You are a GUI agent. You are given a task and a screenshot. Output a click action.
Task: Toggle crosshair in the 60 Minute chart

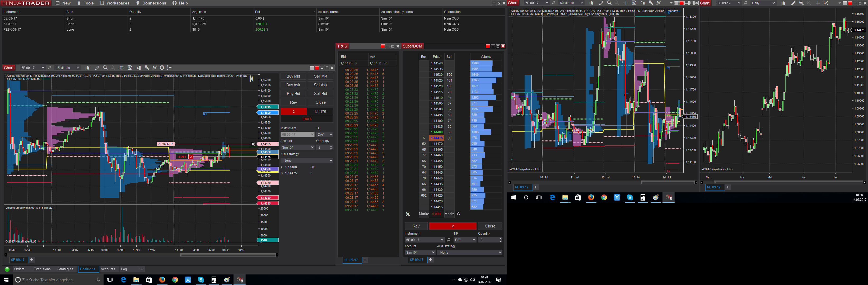(x=626, y=3)
